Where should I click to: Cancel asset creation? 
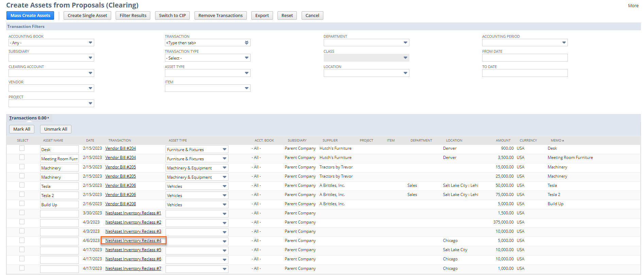[x=312, y=16]
